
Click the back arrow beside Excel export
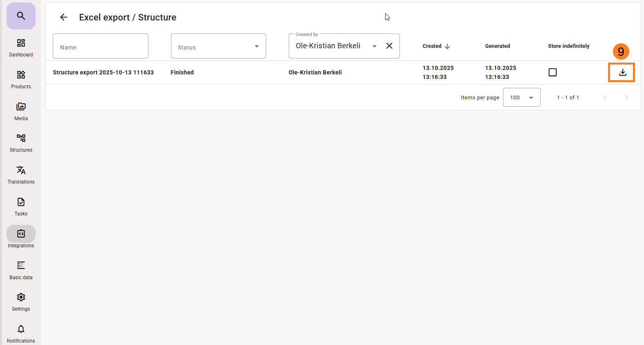click(x=64, y=17)
